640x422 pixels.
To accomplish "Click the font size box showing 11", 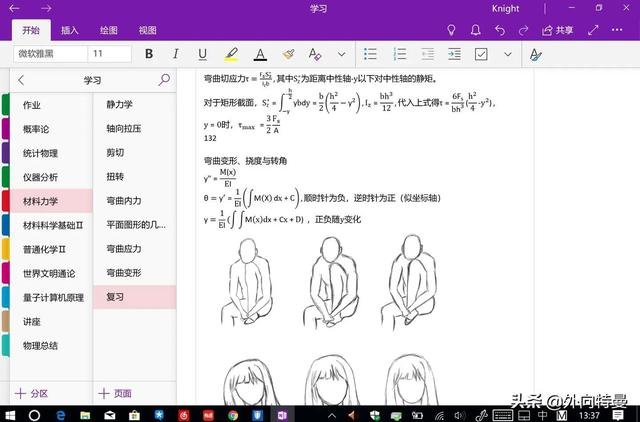I will point(109,53).
